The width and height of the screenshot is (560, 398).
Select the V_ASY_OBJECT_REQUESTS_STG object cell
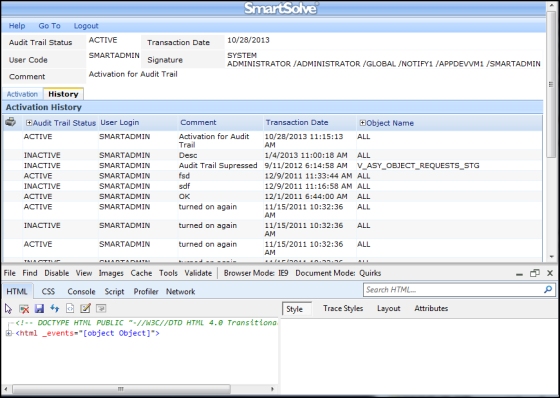(418, 165)
